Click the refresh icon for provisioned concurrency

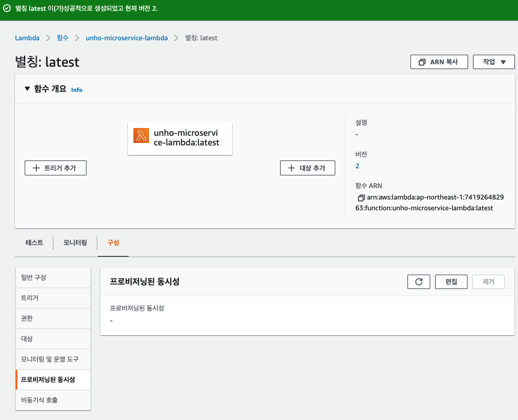coord(419,282)
